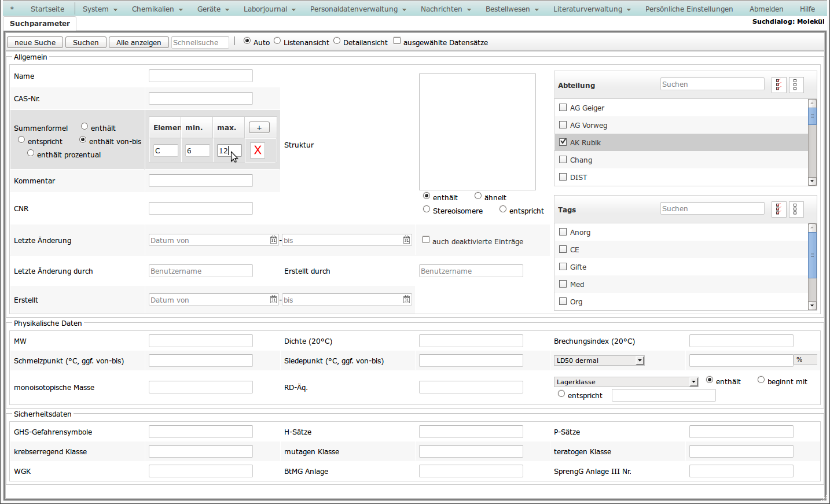Click the select-all icon in the Tags panel
Screen dimensions: 830x504
778,209
